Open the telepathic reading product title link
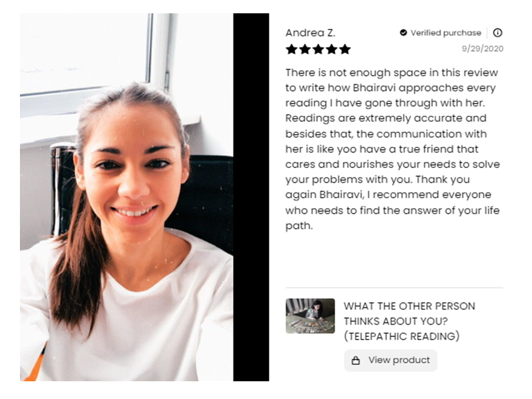 (409, 321)
